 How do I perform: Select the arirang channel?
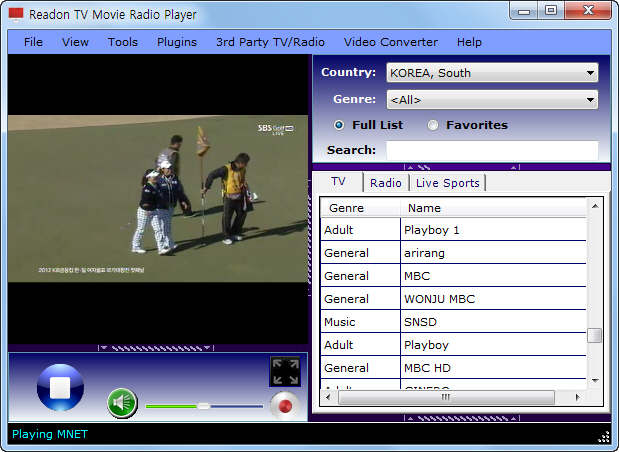tap(454, 253)
